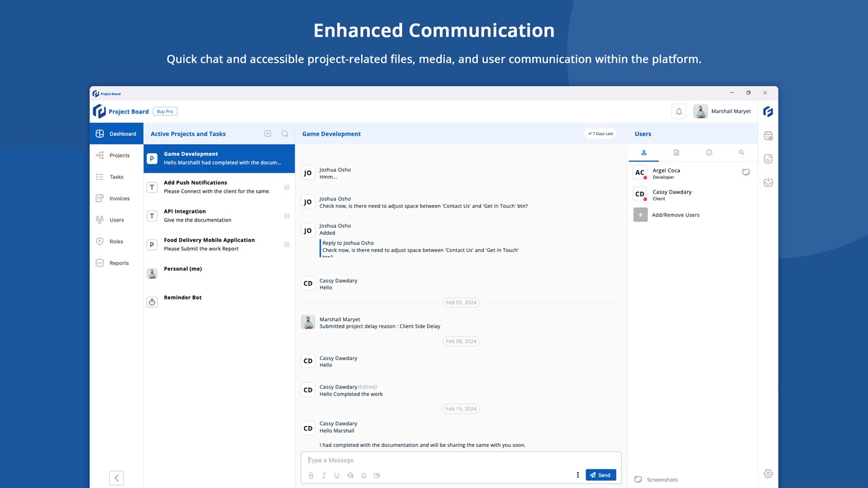
Task: Click the attachment icon in the message box
Action: (363, 475)
